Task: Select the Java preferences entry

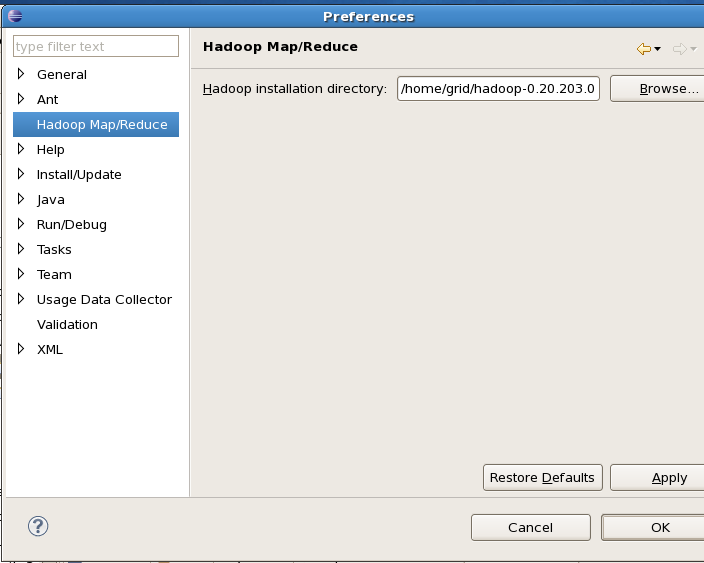Action: click(51, 199)
